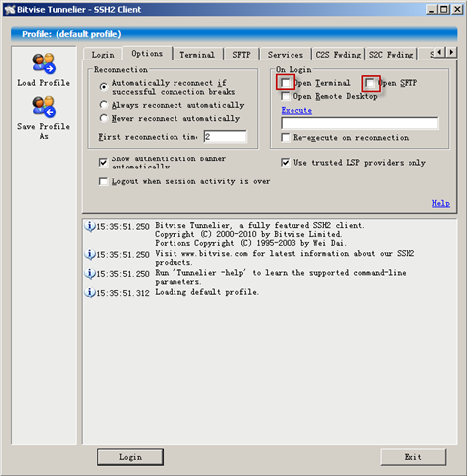Click info icon beside 'Visit www.bitvise.com' entry
Image resolution: width=467 pixels, height=476 pixels.
click(x=90, y=254)
